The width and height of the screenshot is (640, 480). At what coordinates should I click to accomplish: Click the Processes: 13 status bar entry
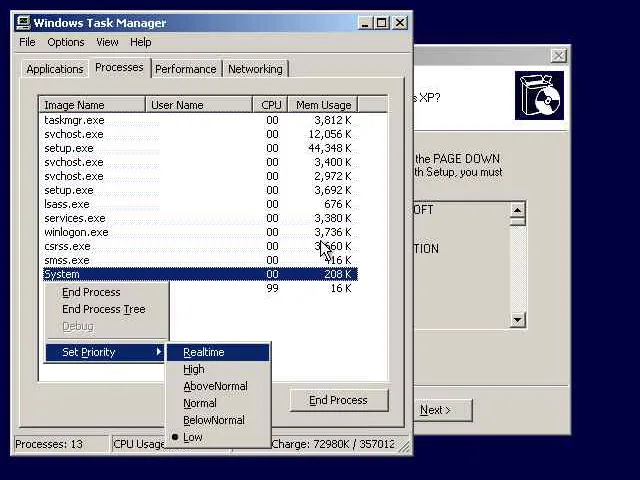point(61,444)
